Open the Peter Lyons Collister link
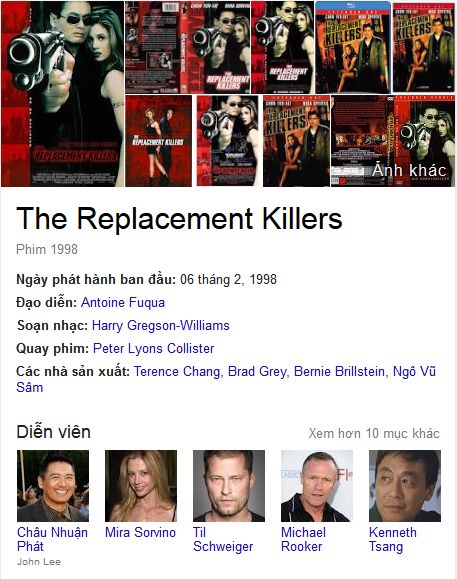Image resolution: width=457 pixels, height=579 pixels. pyautogui.click(x=154, y=348)
